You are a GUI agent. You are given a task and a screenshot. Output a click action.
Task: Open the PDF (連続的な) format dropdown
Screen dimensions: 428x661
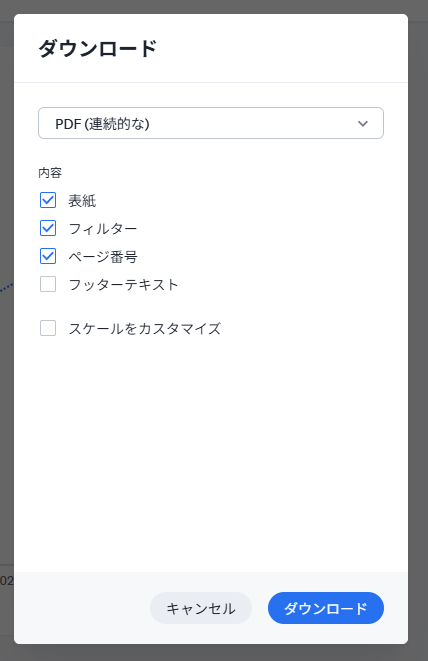point(211,123)
